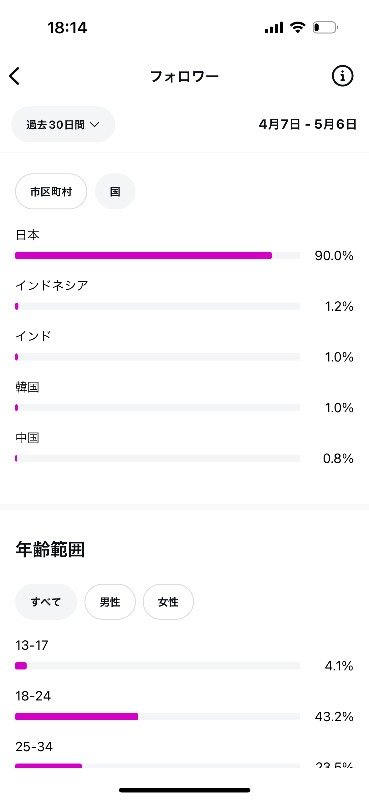Tap the 18-24 age bar
369x800 pixels.
click(x=158, y=716)
